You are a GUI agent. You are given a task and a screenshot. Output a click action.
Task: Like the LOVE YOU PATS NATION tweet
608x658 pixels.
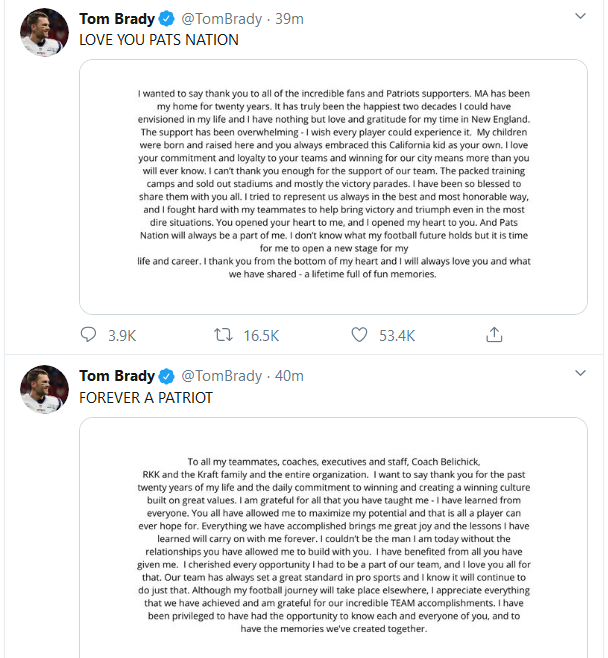[357, 335]
